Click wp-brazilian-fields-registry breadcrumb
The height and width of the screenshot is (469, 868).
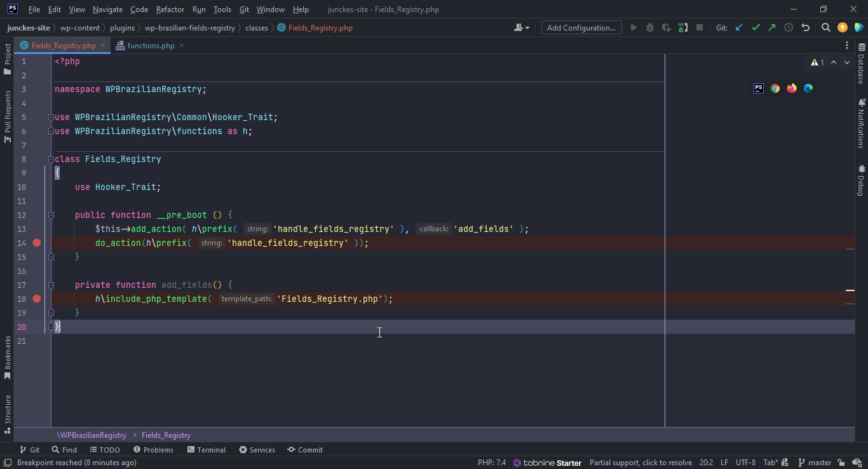pyautogui.click(x=190, y=27)
